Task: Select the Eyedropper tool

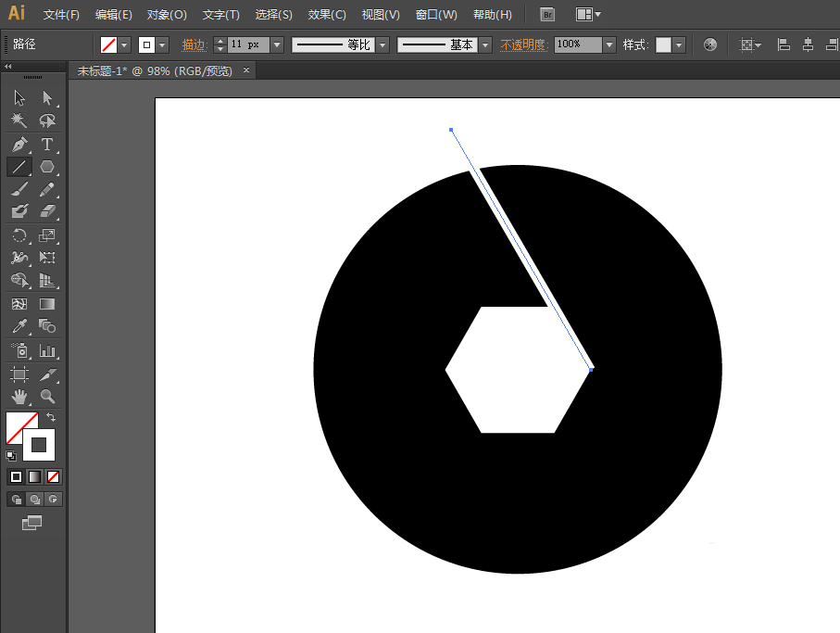Action: [x=19, y=326]
